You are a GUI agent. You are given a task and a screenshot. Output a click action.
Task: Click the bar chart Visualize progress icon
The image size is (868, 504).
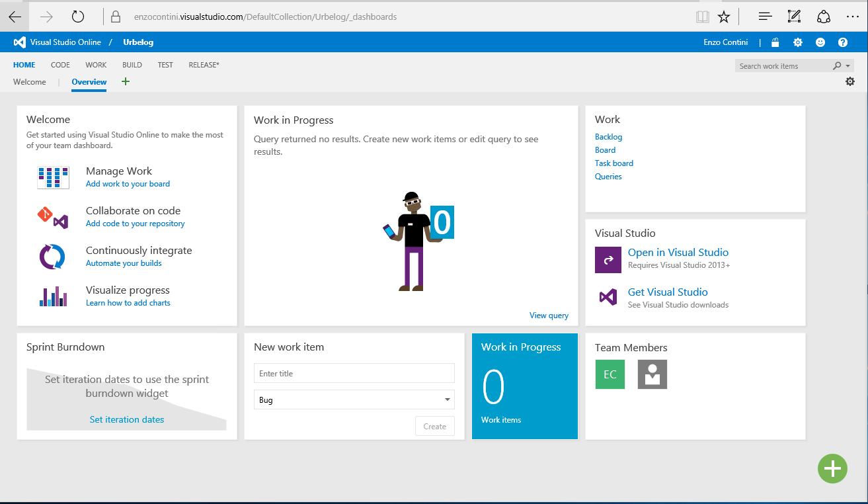tap(53, 296)
